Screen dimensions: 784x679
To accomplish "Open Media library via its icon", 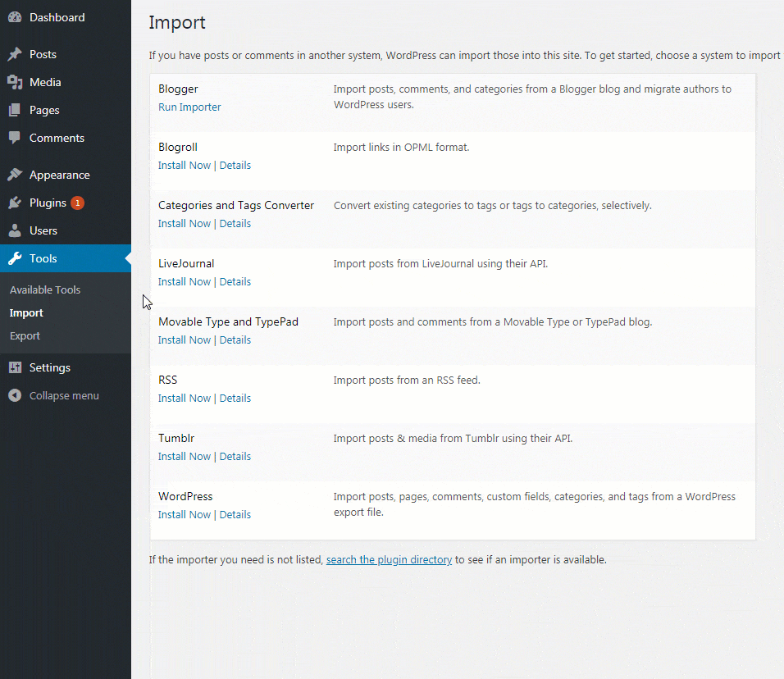I will point(14,82).
